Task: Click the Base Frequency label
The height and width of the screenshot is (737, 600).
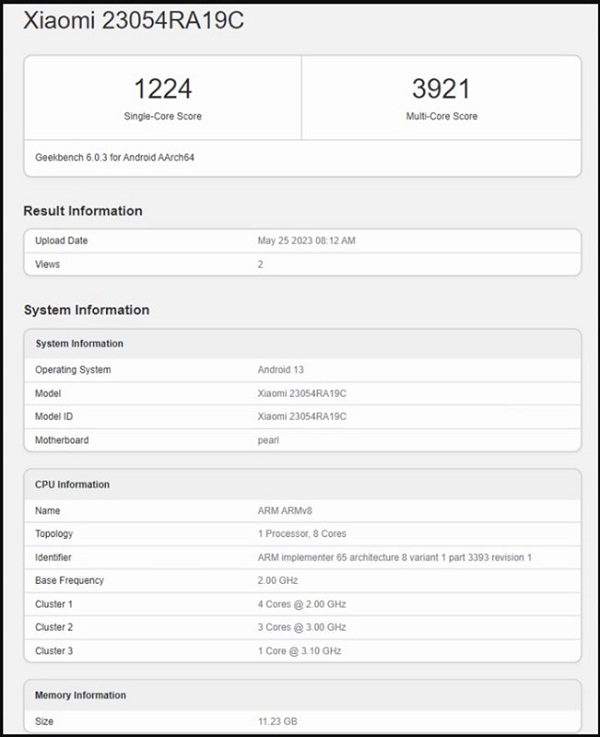Action: coord(70,580)
